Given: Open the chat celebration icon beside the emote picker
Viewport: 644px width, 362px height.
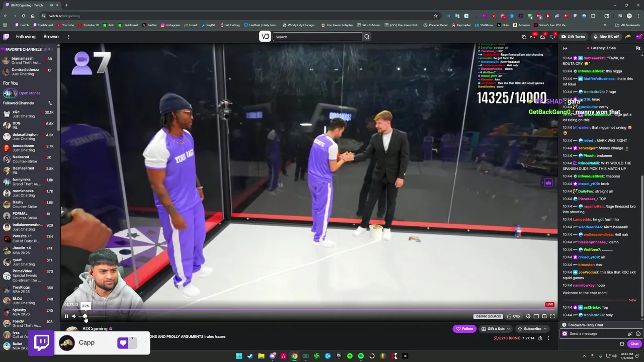Looking at the screenshot, I should click(630, 334).
